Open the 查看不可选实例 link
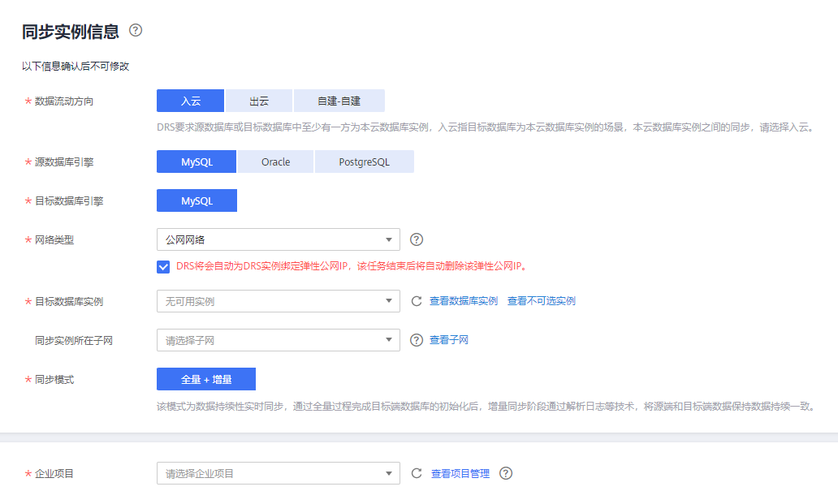 541,301
